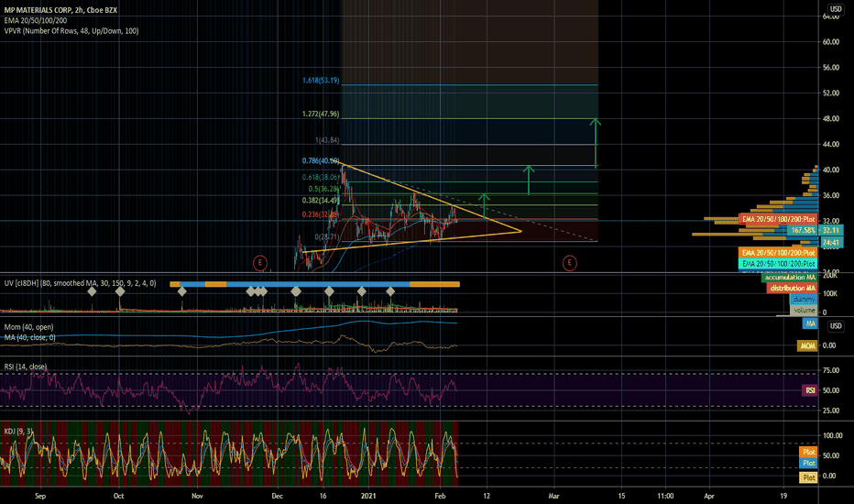Screen dimensions: 854x504
Task: Click the 75.00 level on RSI scale
Action: 830,370
